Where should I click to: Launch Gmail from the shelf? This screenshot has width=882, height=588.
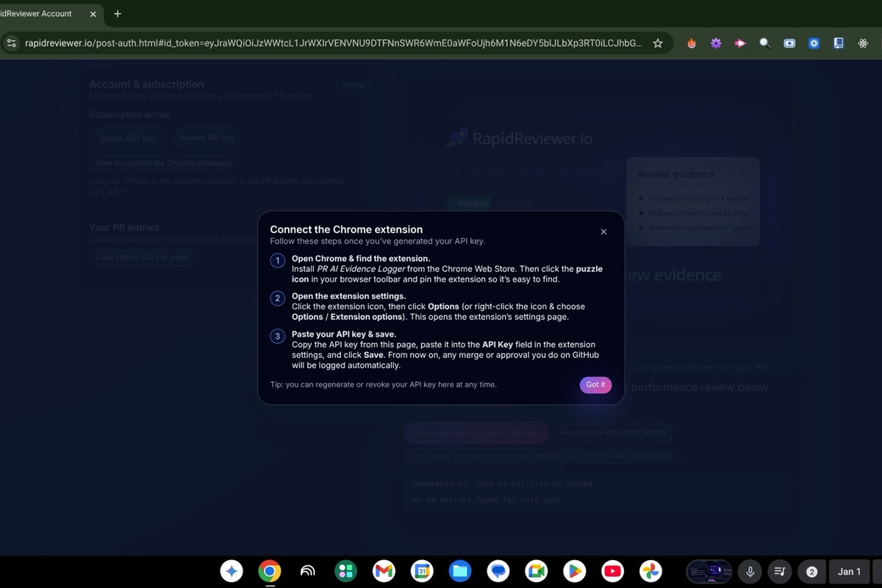click(x=384, y=571)
